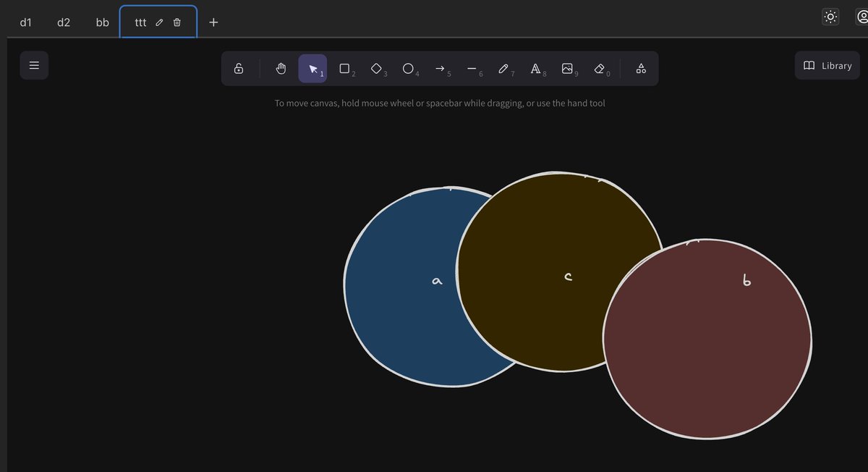
Task: Switch to the bb tab
Action: (103, 22)
